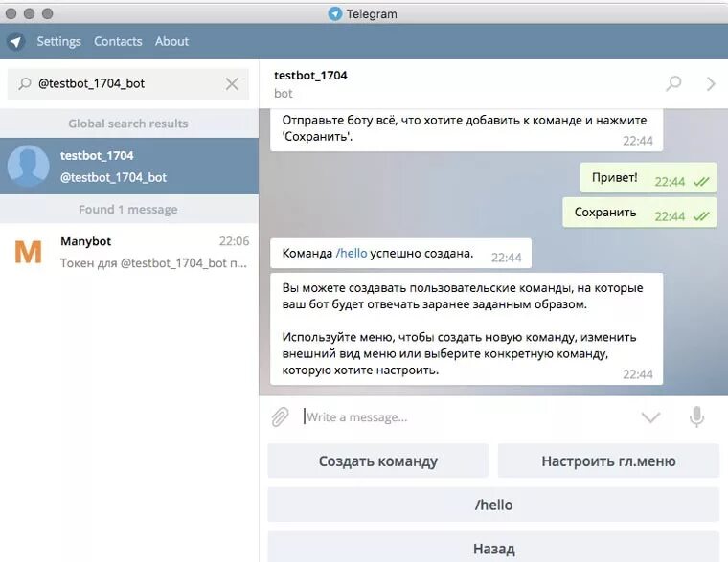
Task: Clear the search field with the X
Action: pos(232,84)
